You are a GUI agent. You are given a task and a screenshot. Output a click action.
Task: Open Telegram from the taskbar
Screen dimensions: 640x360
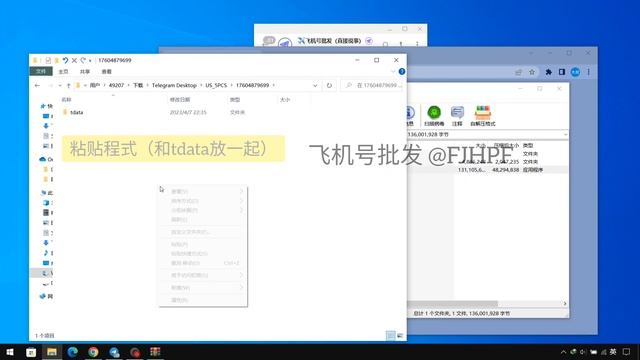114,351
